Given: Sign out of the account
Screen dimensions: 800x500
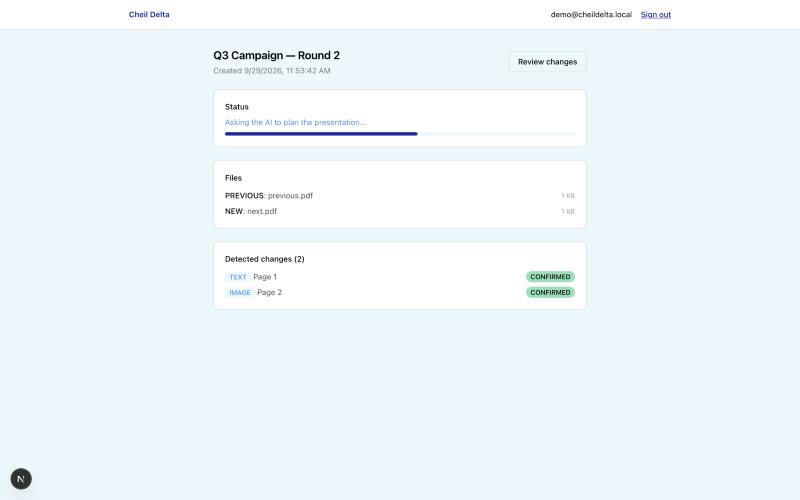Looking at the screenshot, I should coord(656,14).
